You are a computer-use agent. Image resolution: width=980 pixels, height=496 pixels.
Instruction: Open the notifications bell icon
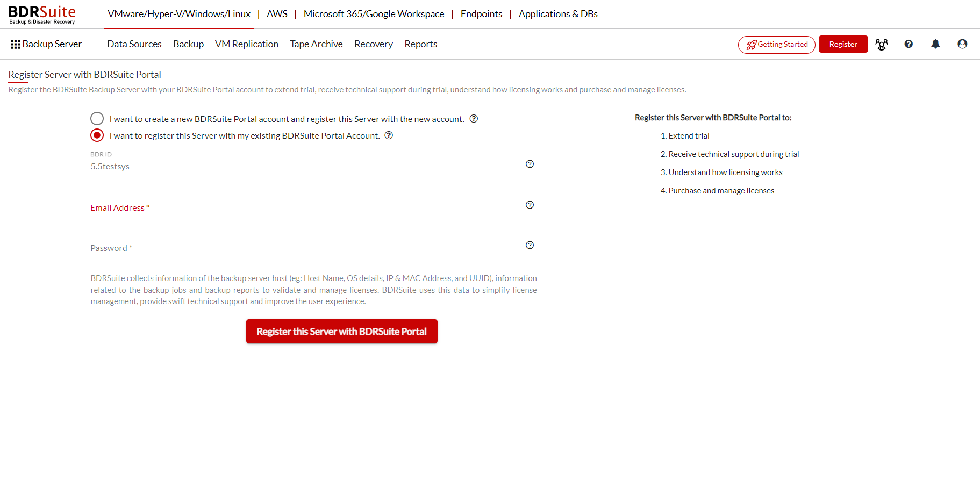coord(935,44)
